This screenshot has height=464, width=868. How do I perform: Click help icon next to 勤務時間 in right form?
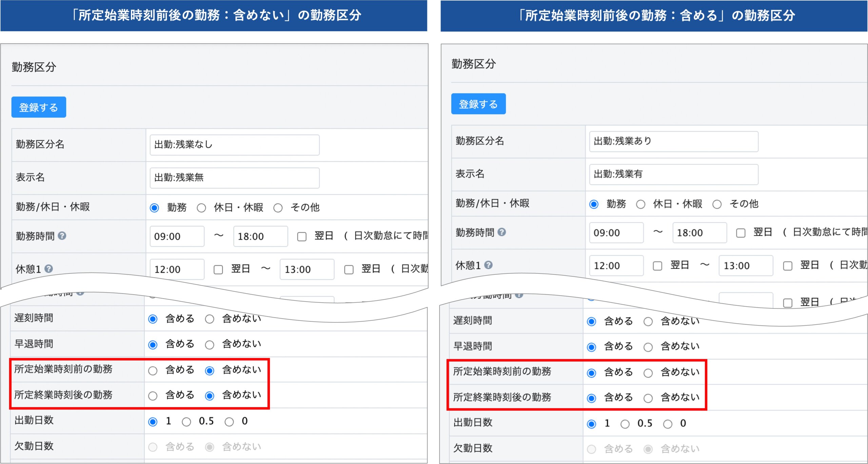[x=501, y=232]
